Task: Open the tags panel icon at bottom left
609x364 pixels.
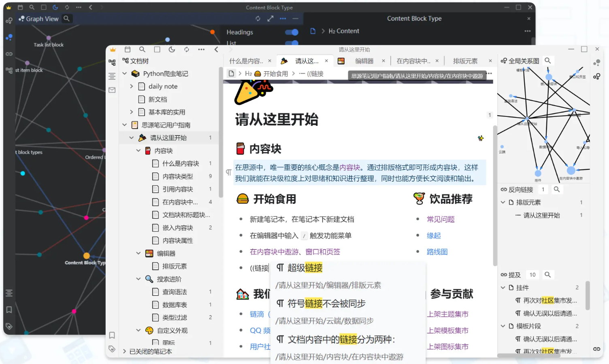Action: (112, 349)
